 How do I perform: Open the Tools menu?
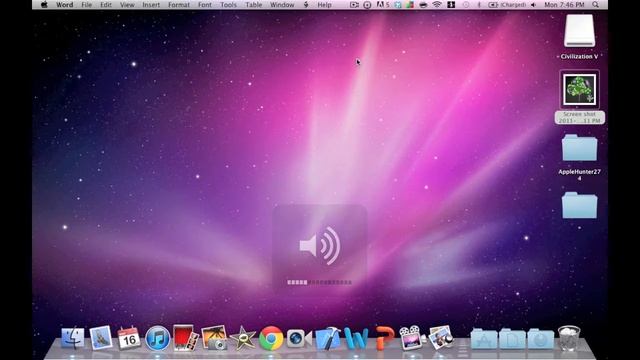coord(229,5)
